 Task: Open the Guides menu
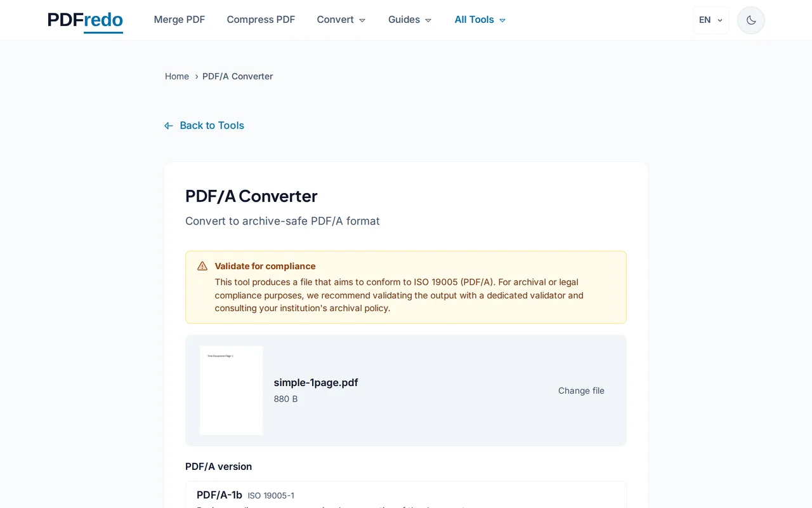coord(409,20)
